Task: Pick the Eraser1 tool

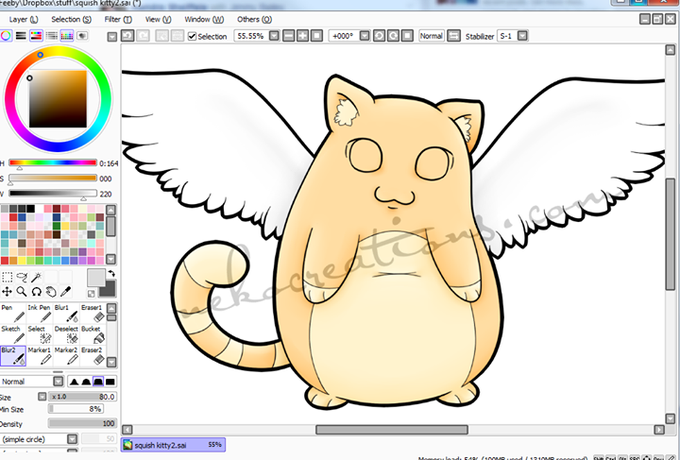Action: pos(92,313)
